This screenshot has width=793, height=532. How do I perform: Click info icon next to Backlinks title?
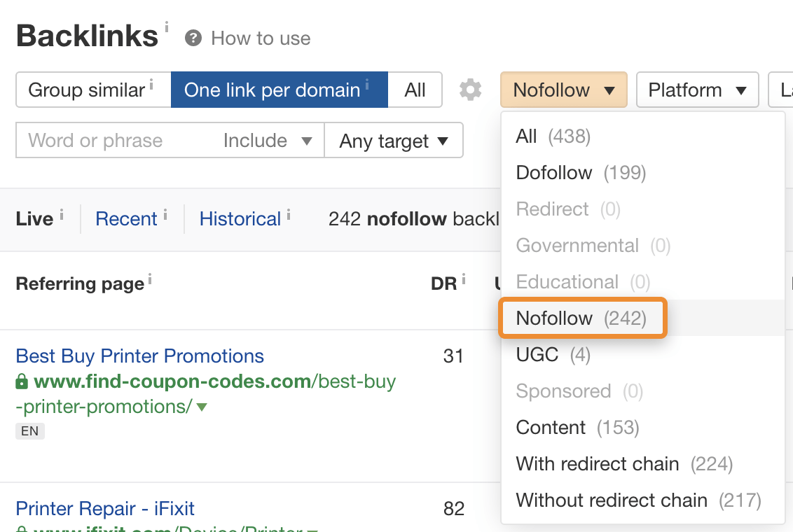[x=167, y=27]
